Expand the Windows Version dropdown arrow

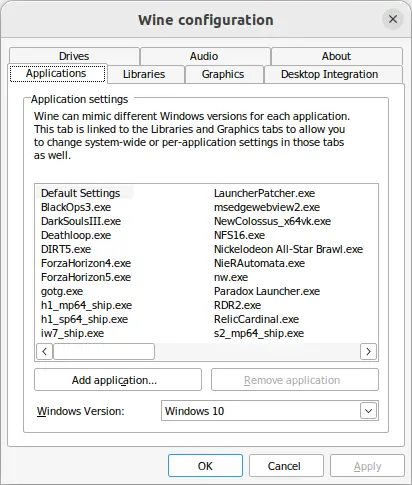click(368, 411)
